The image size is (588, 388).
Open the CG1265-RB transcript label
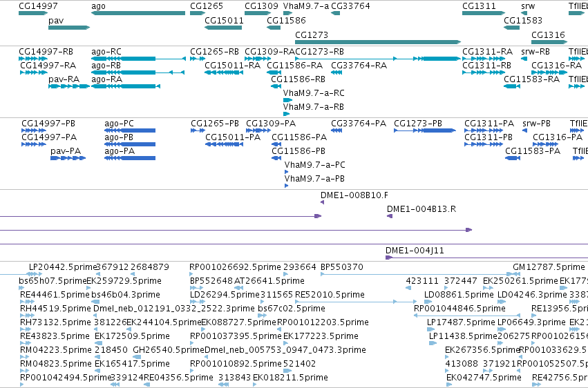coord(214,51)
